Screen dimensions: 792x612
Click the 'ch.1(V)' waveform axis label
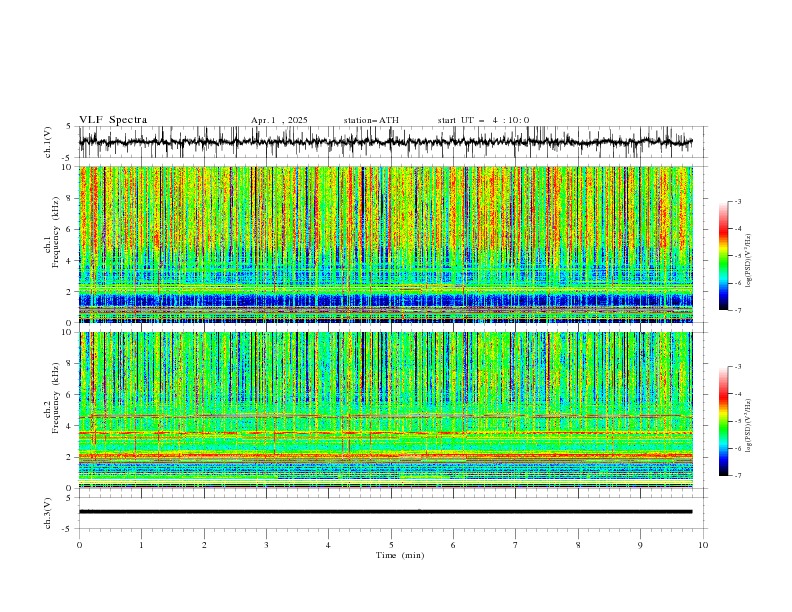click(48, 142)
